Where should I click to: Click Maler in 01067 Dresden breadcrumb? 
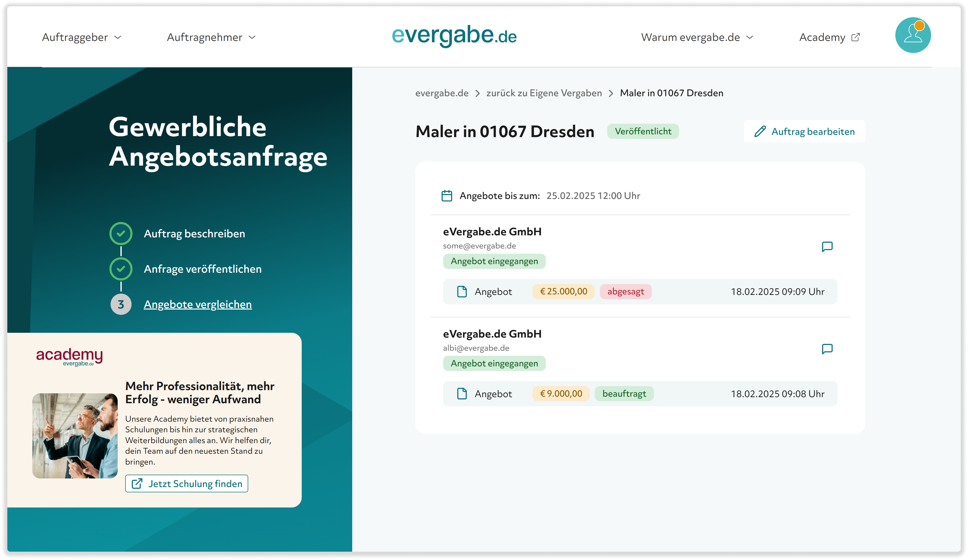671,93
